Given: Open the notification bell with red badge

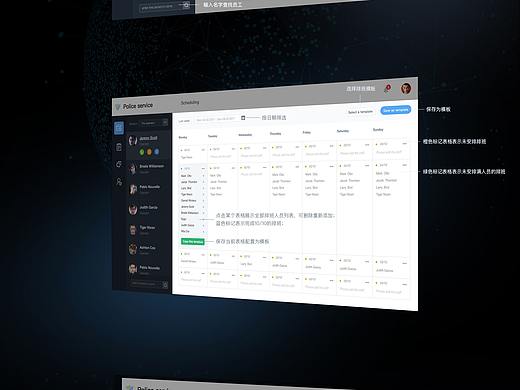Looking at the screenshot, I should (387, 89).
